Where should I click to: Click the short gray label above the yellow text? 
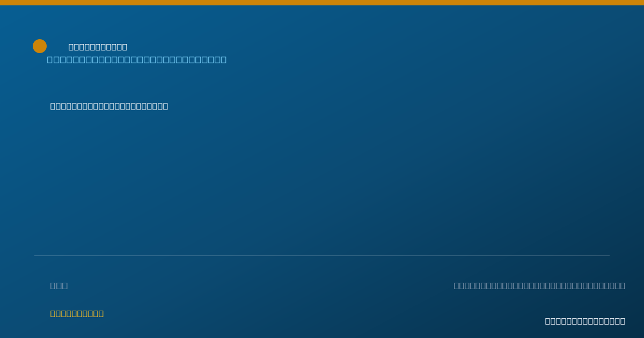click(x=59, y=286)
